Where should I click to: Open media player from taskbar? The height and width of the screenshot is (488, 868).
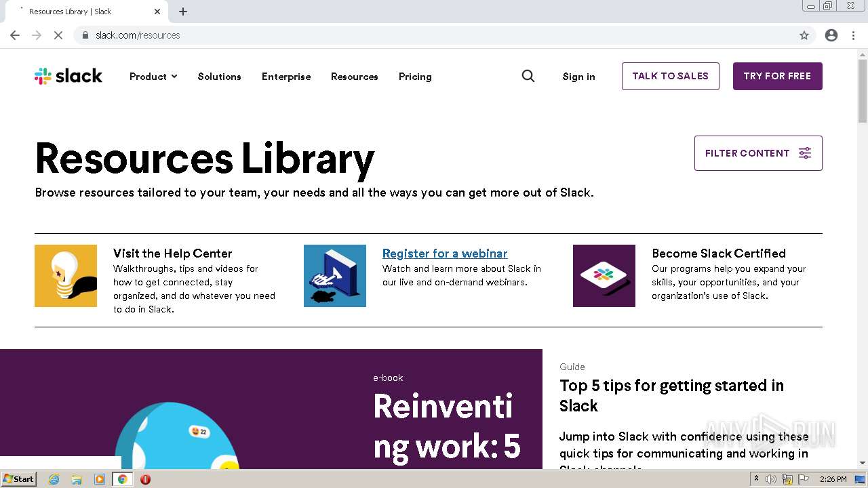tap(100, 479)
